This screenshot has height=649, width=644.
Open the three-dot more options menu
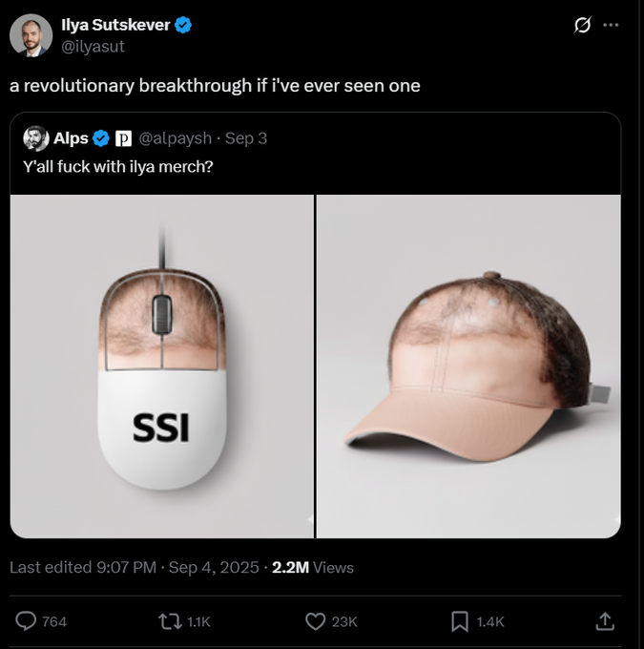tap(612, 26)
